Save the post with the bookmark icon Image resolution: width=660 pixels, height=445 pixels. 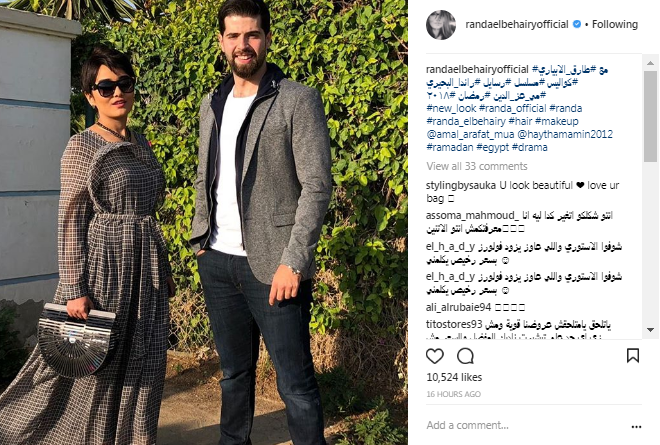coord(633,356)
